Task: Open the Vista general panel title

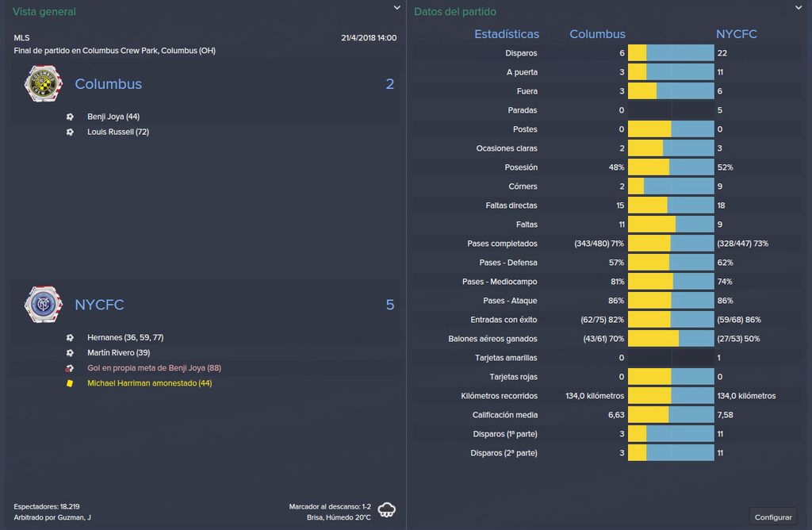Action: (44, 11)
